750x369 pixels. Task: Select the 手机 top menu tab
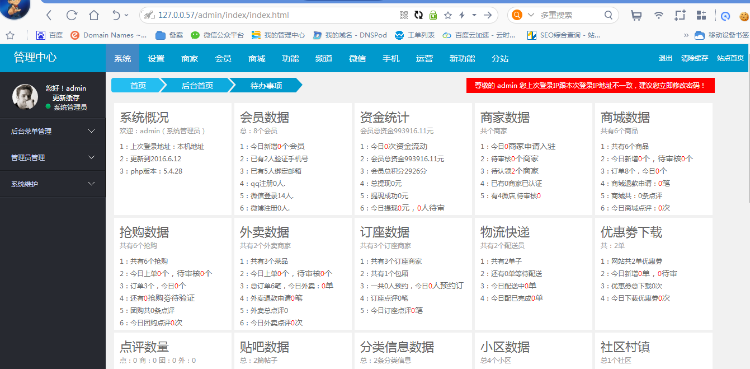click(391, 58)
